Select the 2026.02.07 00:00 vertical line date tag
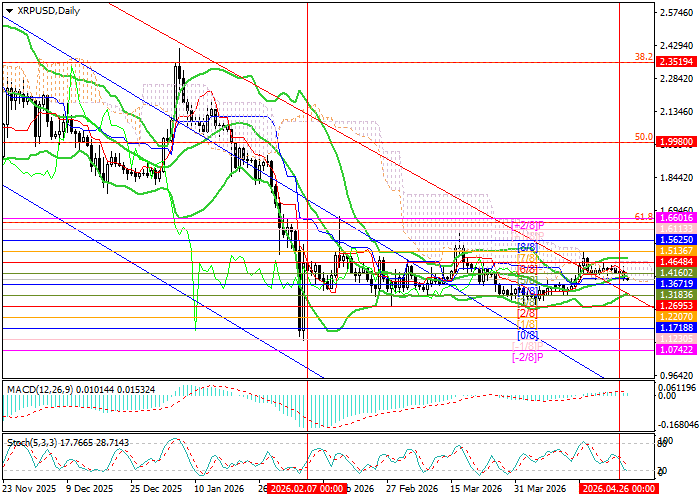The height and width of the screenshot is (500, 700). tap(307, 488)
